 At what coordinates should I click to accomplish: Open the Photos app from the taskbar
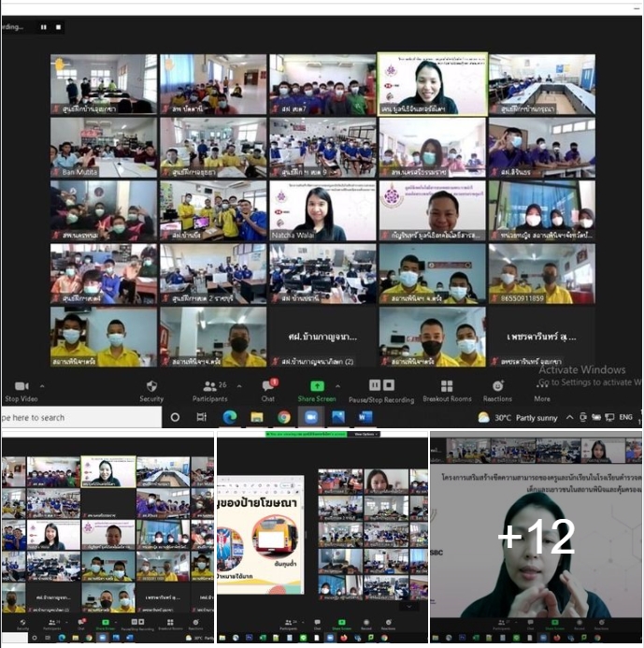pyautogui.click(x=338, y=417)
